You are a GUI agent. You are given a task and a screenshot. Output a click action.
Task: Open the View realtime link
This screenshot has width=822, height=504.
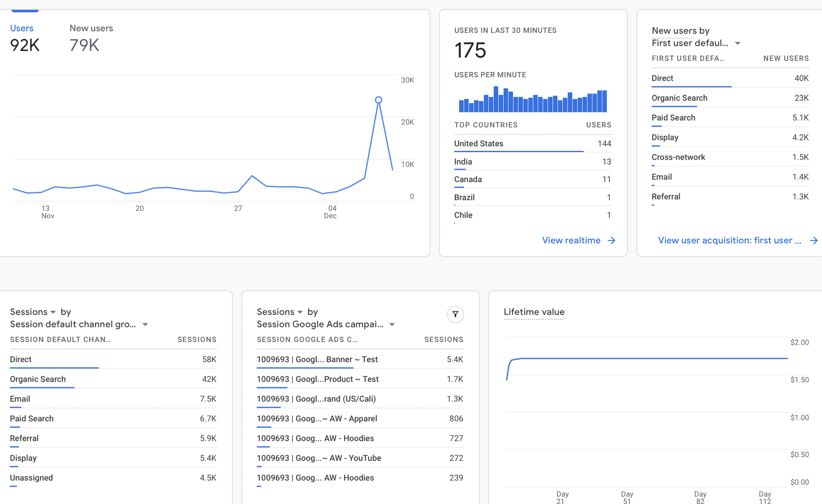point(571,240)
